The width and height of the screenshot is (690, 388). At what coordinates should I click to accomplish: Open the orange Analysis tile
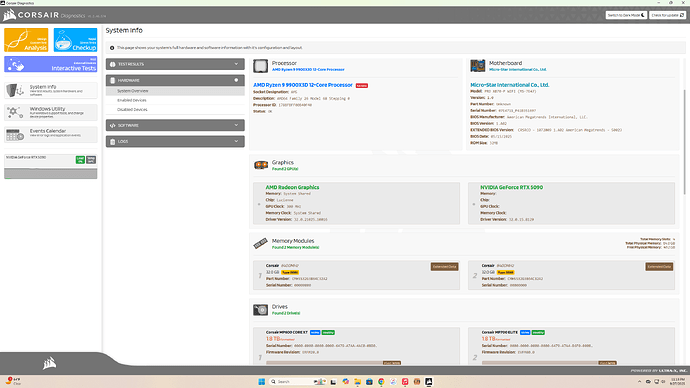pos(26,40)
